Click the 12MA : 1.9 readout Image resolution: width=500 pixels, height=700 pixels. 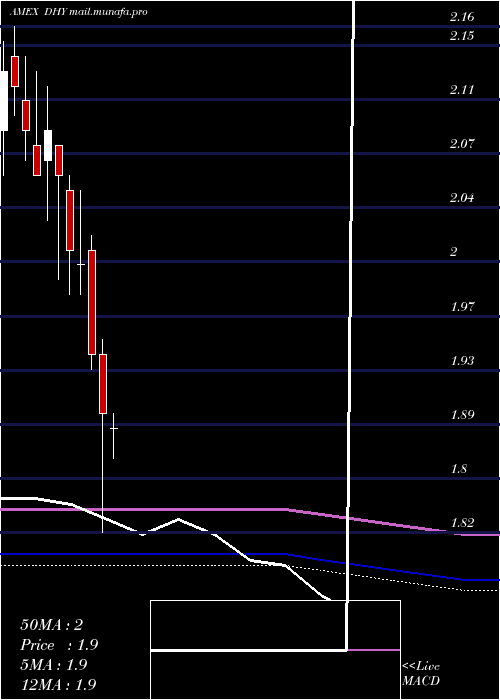[x=58, y=684]
